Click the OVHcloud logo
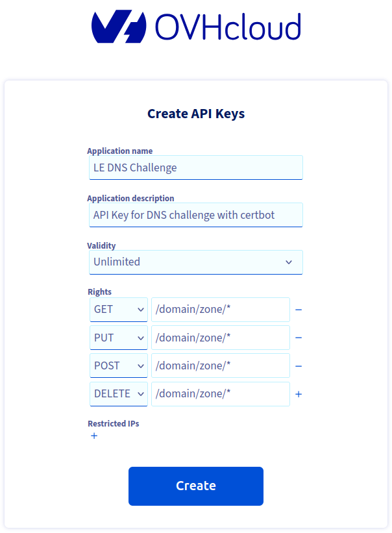392x533 pixels. [196, 27]
